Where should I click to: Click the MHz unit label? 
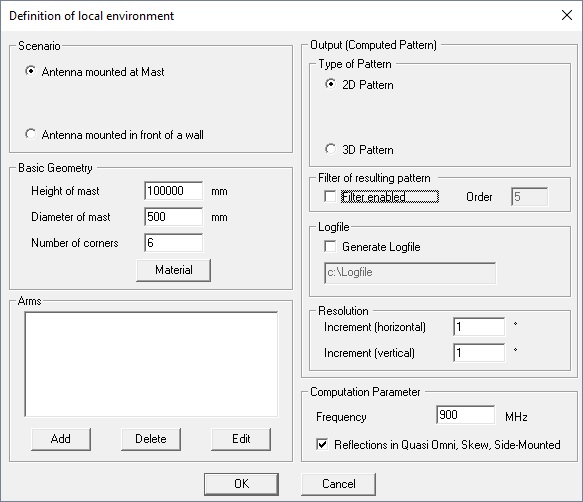click(x=516, y=417)
